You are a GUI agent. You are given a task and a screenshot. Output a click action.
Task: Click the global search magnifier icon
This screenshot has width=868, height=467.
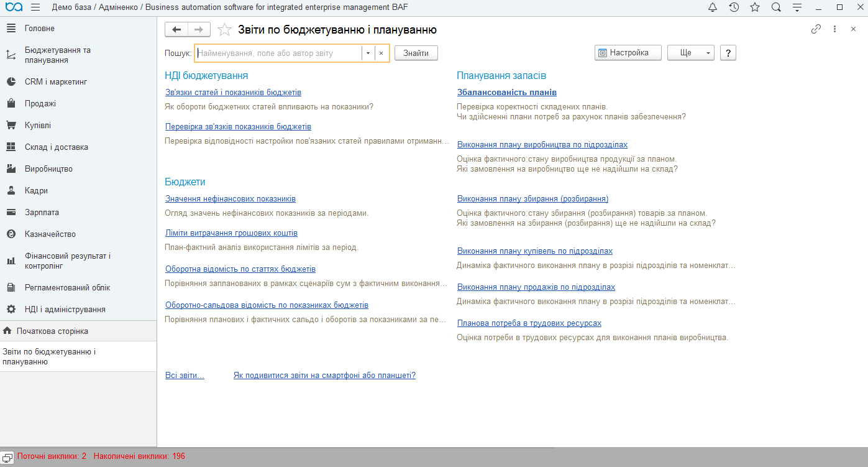point(776,7)
